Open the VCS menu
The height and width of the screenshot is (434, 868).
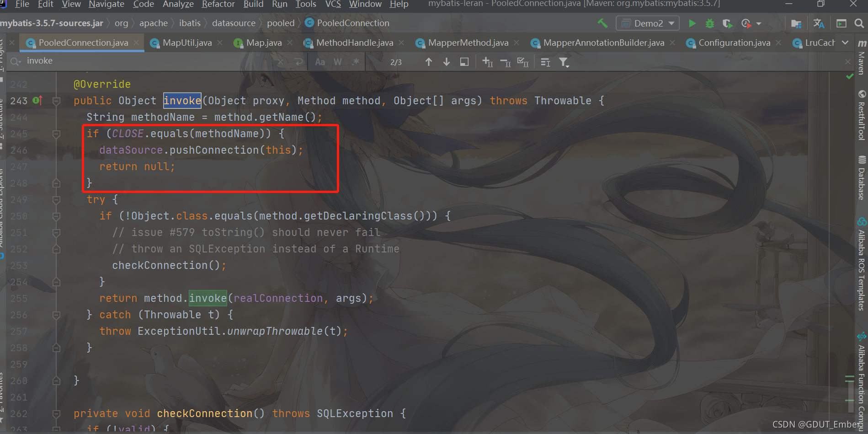(333, 4)
